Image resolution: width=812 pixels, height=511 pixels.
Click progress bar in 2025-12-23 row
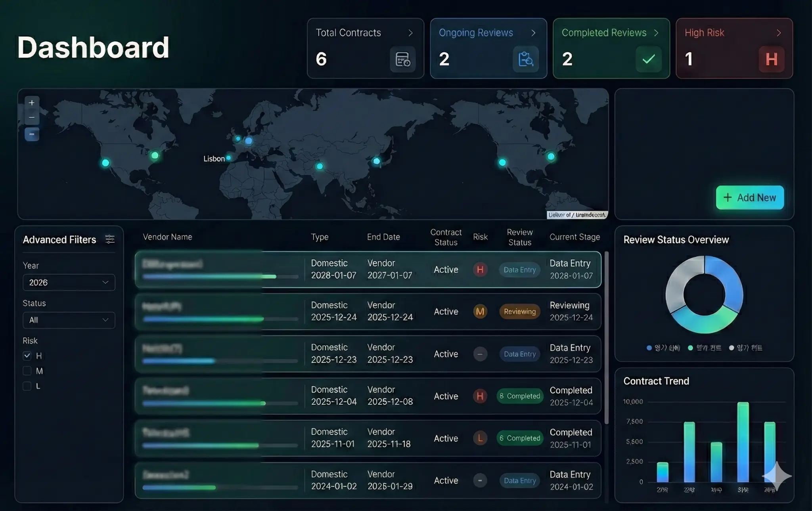pyautogui.click(x=220, y=361)
